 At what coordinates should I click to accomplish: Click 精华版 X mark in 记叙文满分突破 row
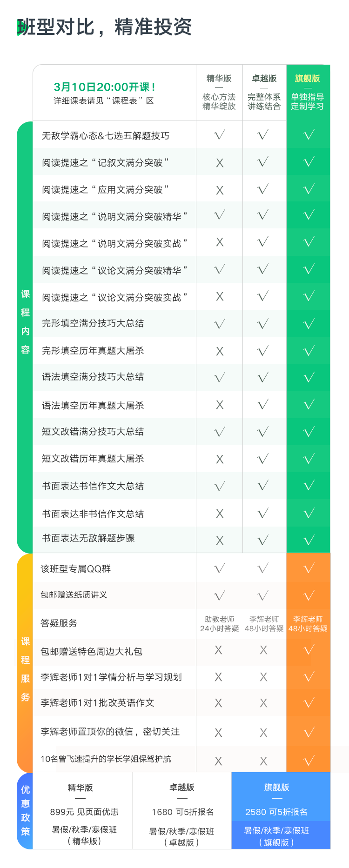(x=220, y=163)
